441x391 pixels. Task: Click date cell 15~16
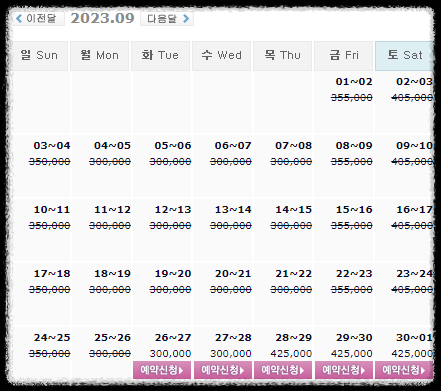pyautogui.click(x=343, y=229)
